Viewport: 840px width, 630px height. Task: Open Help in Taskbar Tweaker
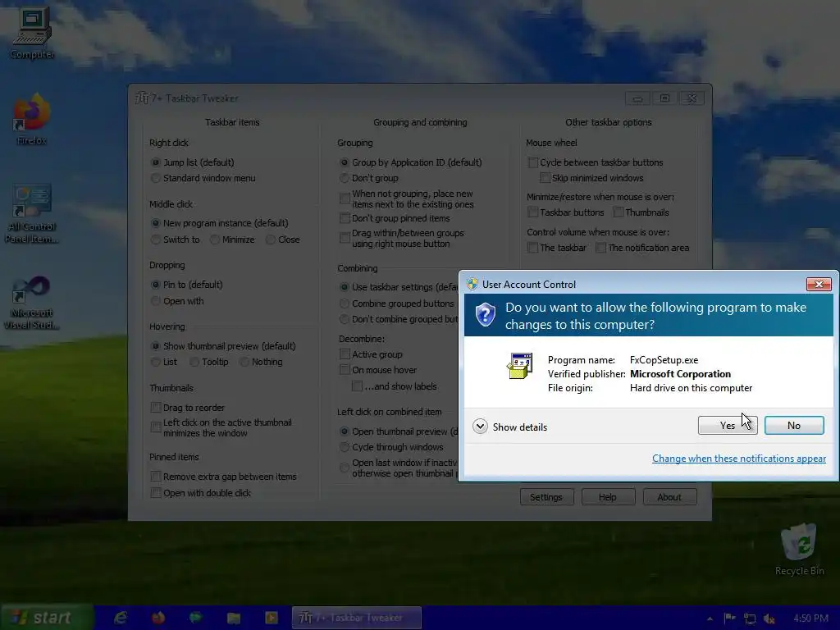click(608, 497)
